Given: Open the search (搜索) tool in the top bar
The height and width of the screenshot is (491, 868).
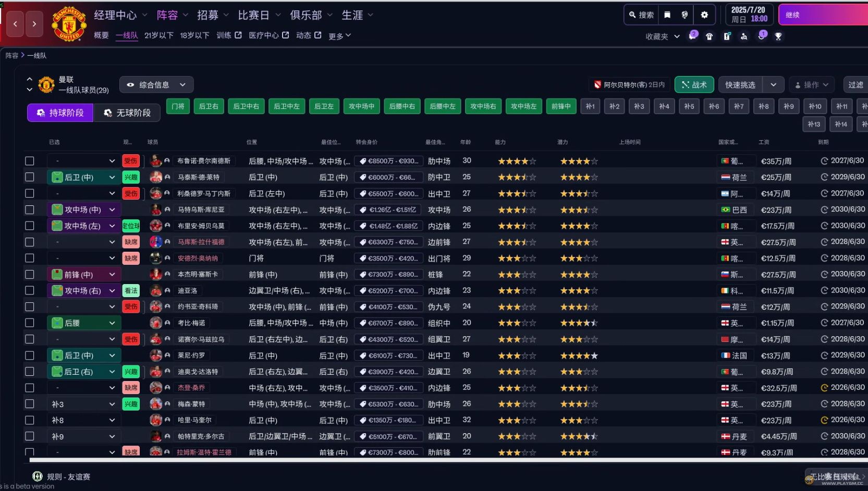Looking at the screenshot, I should point(641,15).
